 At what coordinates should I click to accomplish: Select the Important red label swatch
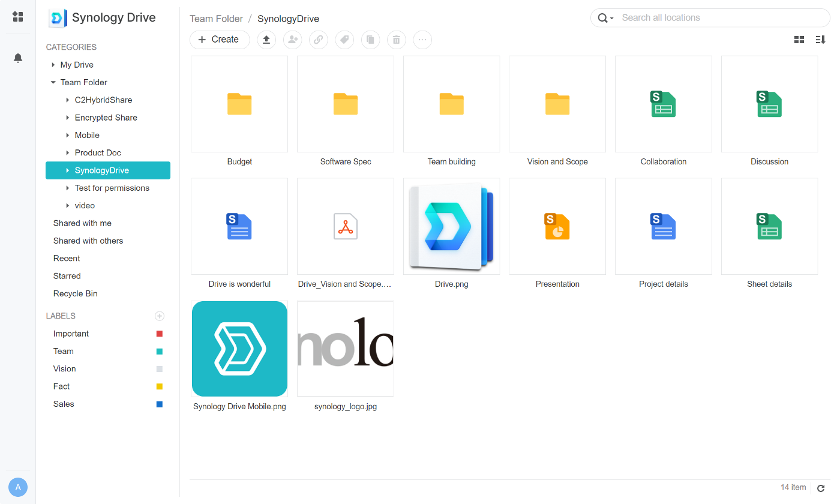(159, 334)
